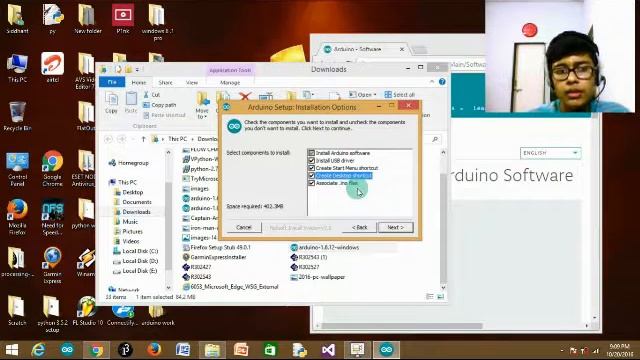This screenshot has height=360, width=640.
Task: Select the arduino-1.6.12-windows file
Action: 324,247
